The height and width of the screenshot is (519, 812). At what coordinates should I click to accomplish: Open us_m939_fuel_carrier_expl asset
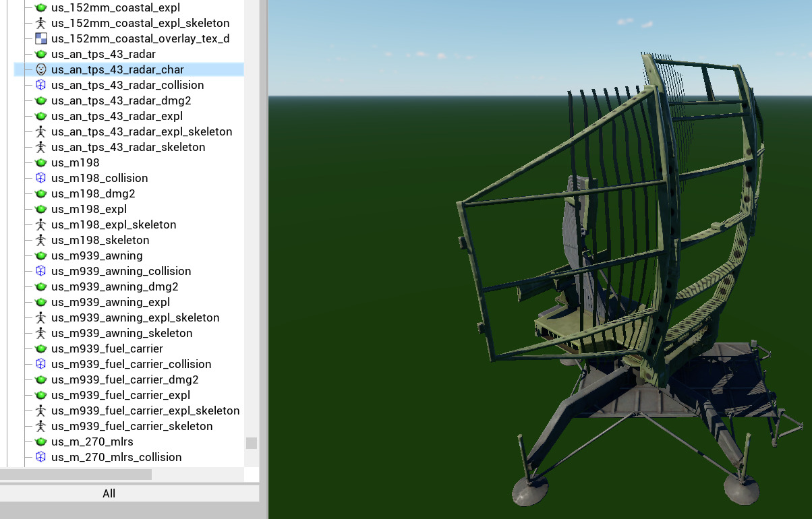(120, 395)
